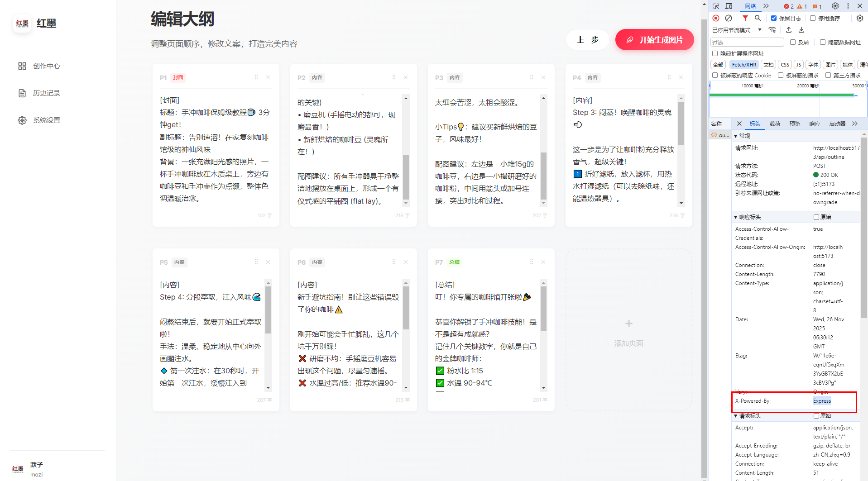Import HAR file with upload arrow
Viewport: 868px width, 481px height.
(x=789, y=30)
